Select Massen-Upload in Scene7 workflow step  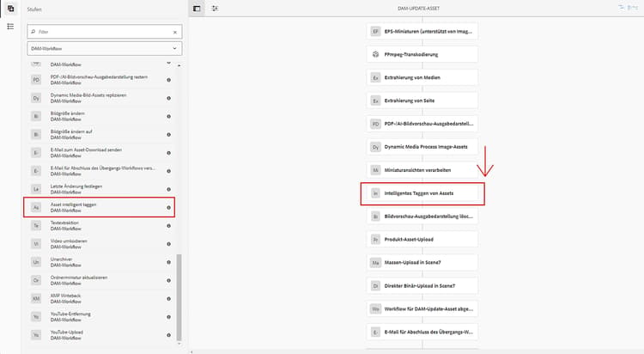(x=422, y=262)
